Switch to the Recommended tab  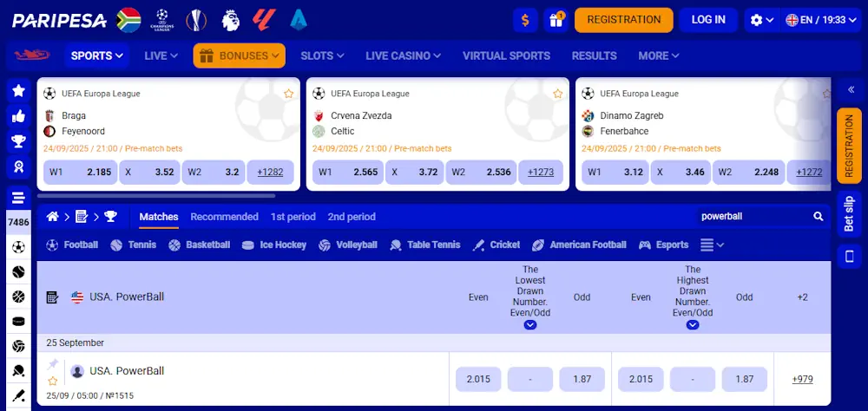coord(224,217)
